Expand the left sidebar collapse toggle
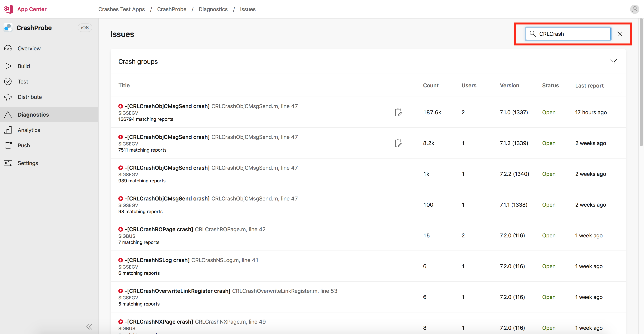This screenshot has width=644, height=334. point(89,326)
